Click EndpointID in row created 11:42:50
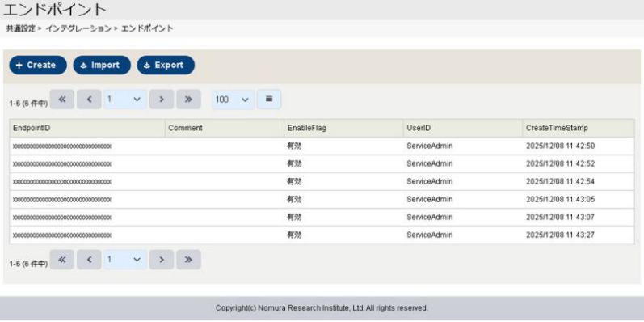This screenshot has height=322, width=644. 62,146
